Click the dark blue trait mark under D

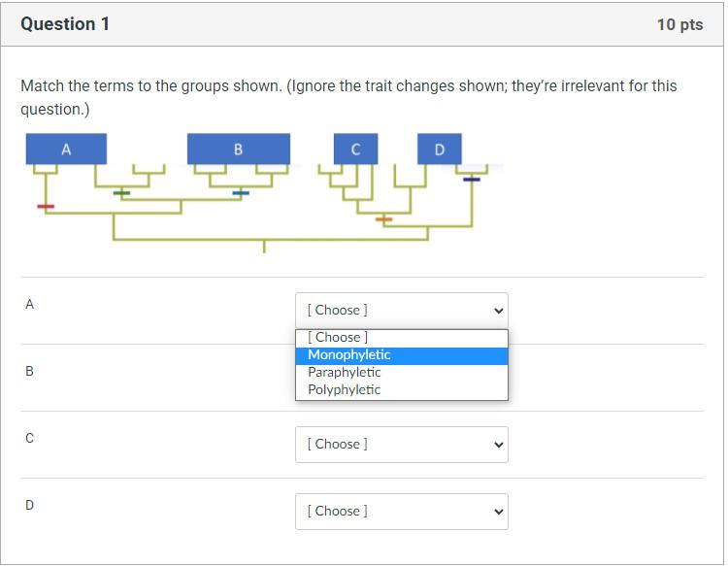(472, 180)
